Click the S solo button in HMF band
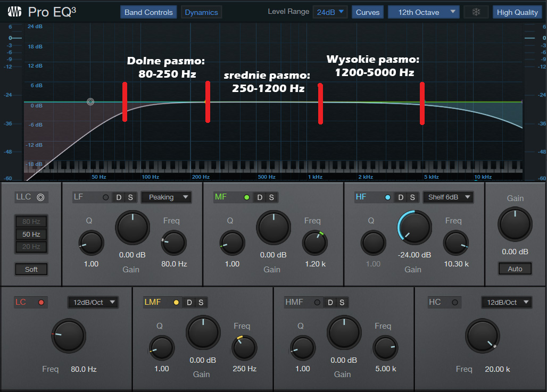Screen dimensions: 547x392 click(x=342, y=302)
